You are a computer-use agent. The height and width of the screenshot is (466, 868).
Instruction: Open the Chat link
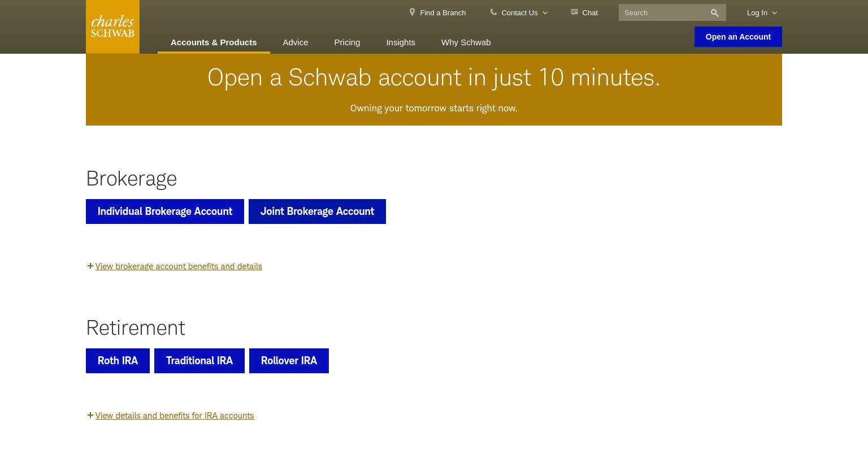coord(590,13)
